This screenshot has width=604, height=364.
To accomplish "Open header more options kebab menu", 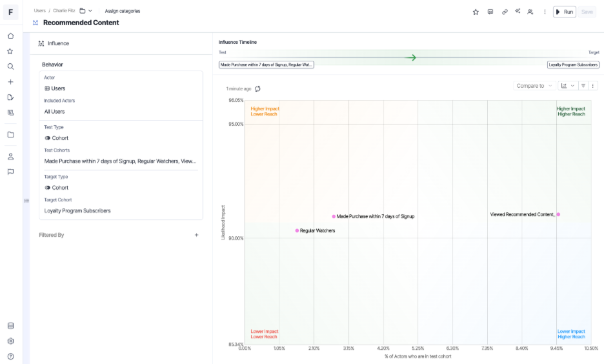I will (x=545, y=12).
